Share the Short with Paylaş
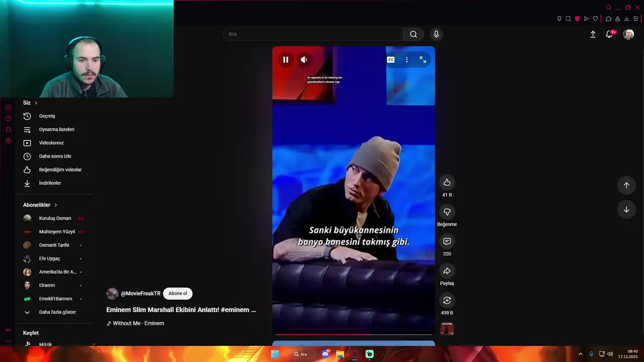The image size is (644, 362). click(447, 271)
